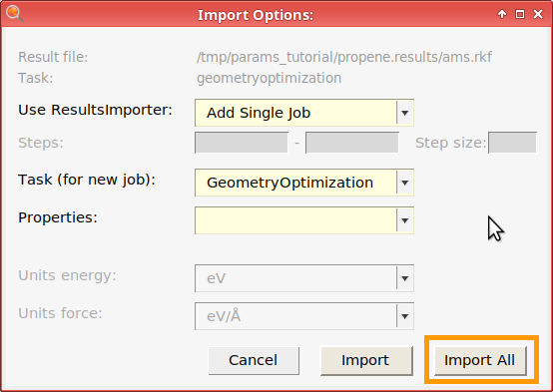Click the arrow of the Units energy dropdown

405,279
